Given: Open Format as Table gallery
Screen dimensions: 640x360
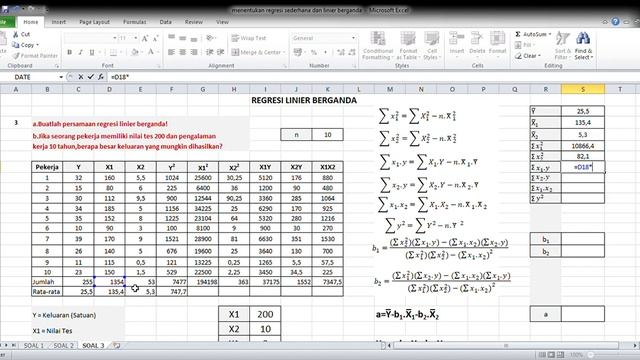Looking at the screenshot, I should 407,46.
